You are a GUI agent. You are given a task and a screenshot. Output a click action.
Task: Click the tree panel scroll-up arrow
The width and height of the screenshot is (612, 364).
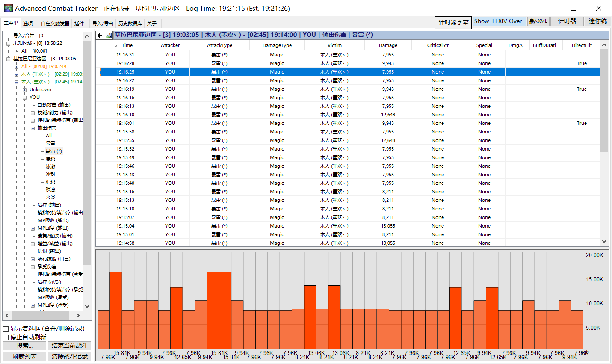point(87,36)
